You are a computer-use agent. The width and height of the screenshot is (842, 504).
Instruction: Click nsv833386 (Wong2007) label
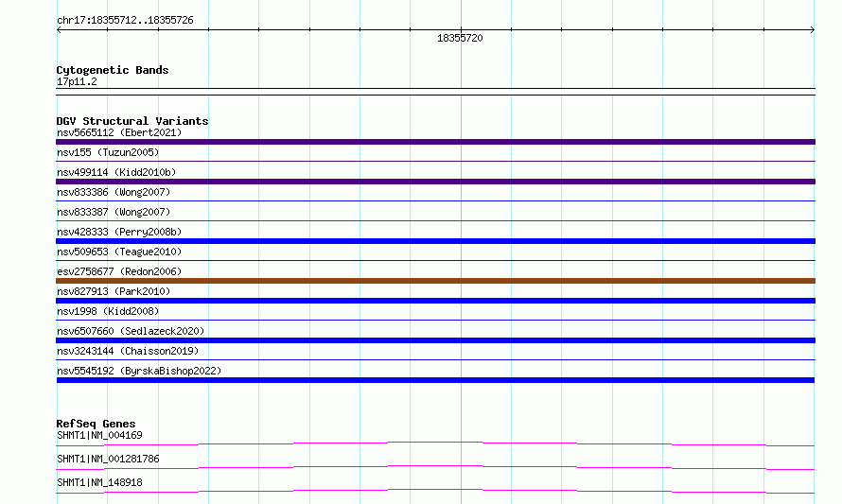[x=114, y=192]
